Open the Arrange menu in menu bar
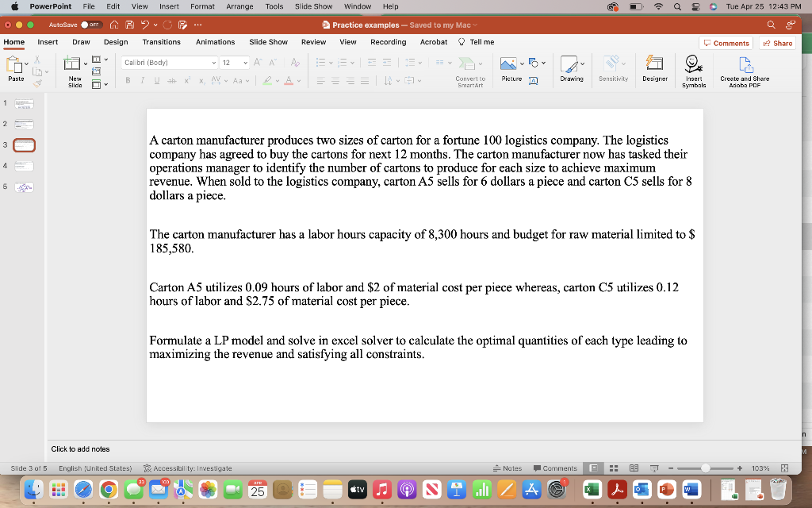This screenshot has width=812, height=508. point(239,6)
